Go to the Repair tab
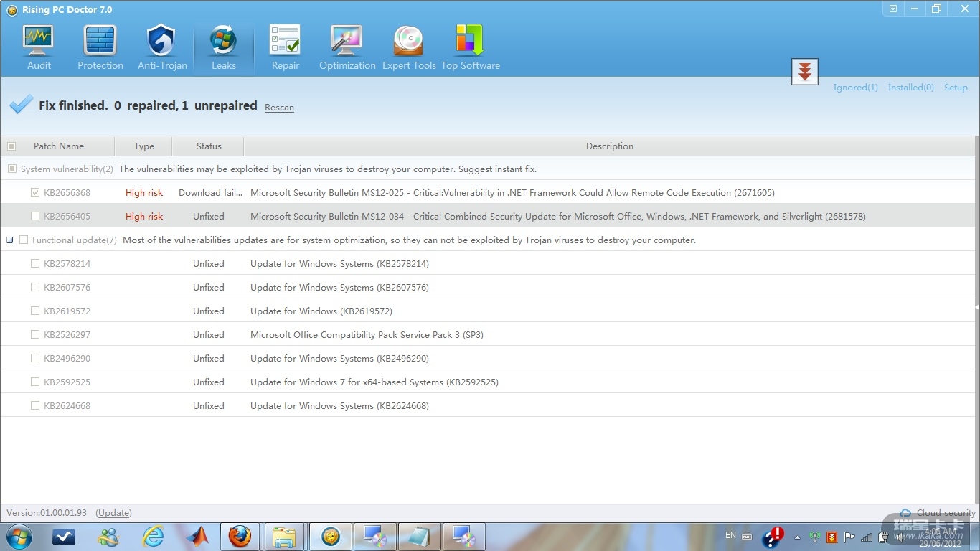The height and width of the screenshot is (551, 980). (x=285, y=47)
